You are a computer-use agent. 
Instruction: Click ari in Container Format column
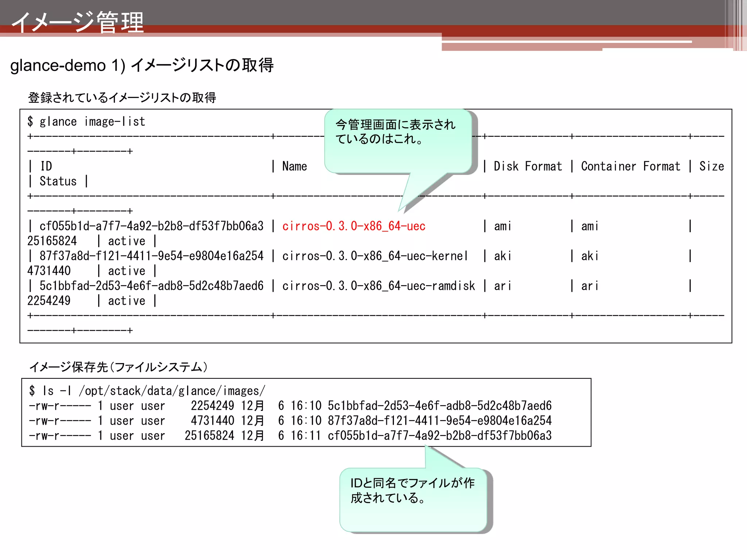[590, 286]
